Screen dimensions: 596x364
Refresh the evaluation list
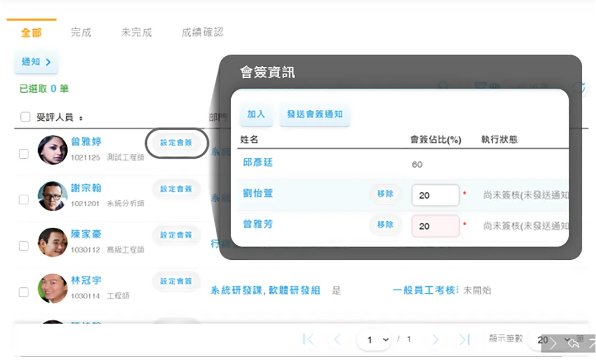[579, 87]
